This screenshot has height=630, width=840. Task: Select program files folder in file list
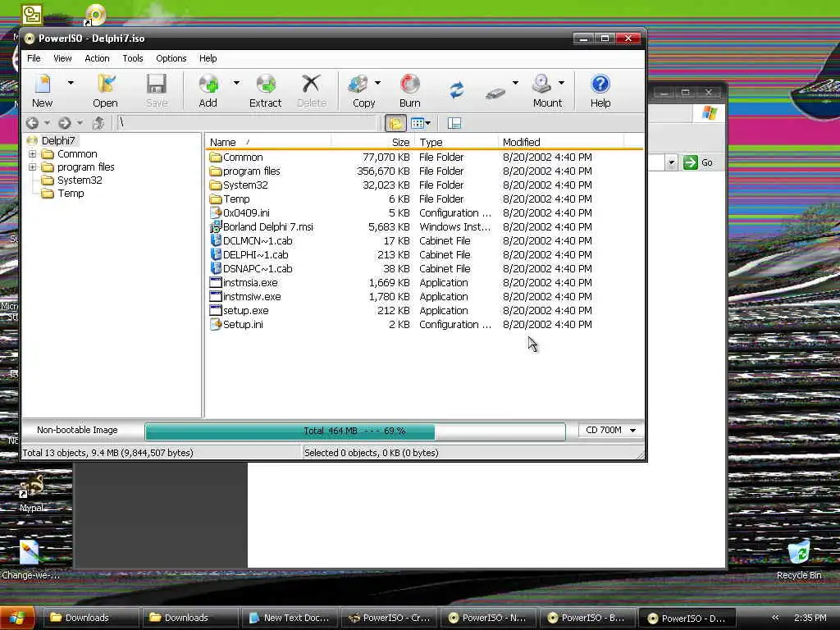pyautogui.click(x=251, y=171)
